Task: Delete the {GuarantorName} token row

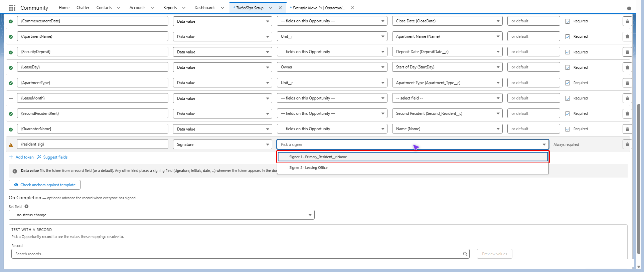Action: 627,129
